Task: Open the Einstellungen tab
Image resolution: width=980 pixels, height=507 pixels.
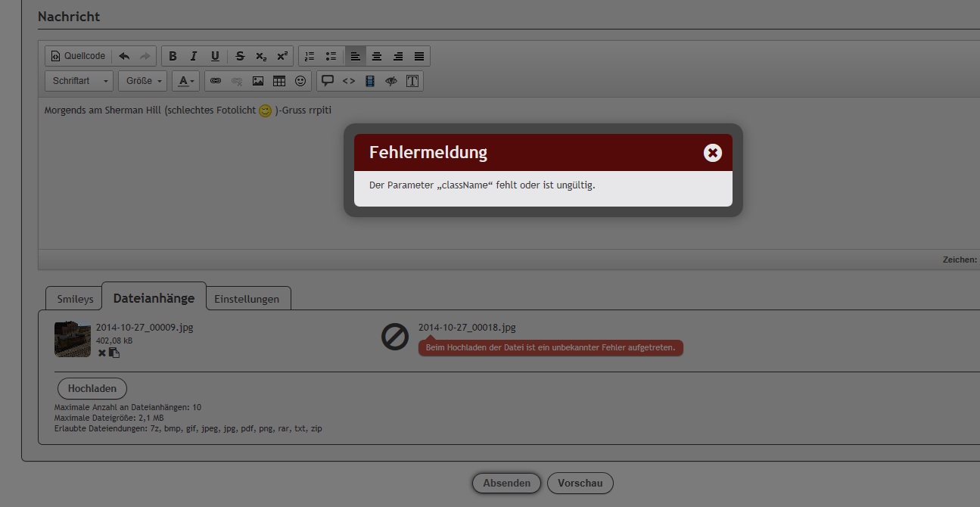Action: (x=247, y=299)
